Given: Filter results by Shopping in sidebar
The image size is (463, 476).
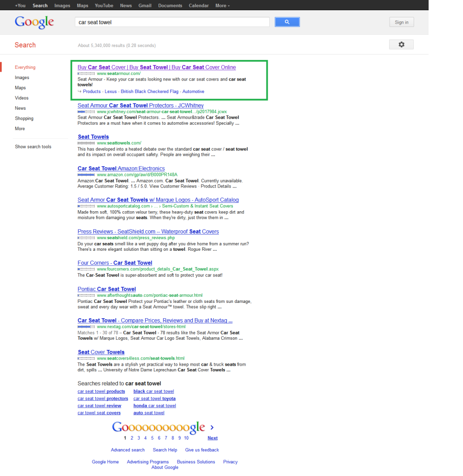Looking at the screenshot, I should [24, 118].
